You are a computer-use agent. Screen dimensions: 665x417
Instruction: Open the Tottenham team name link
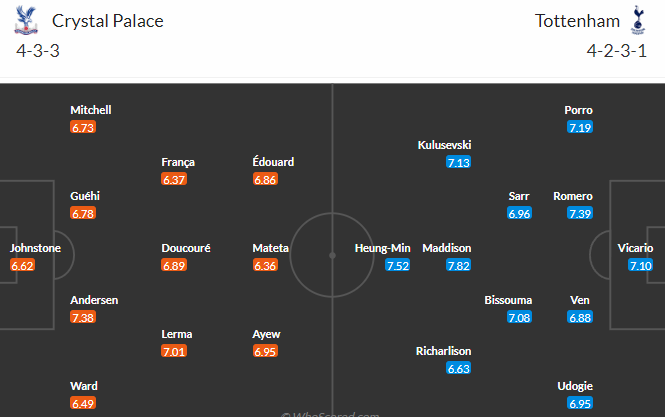(577, 21)
